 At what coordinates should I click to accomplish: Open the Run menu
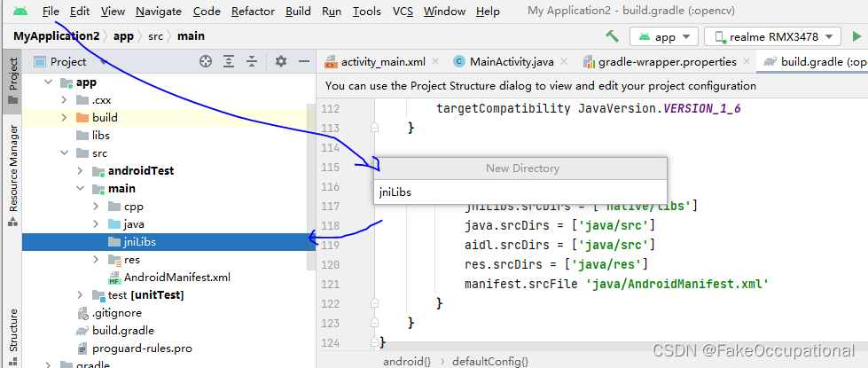(331, 11)
